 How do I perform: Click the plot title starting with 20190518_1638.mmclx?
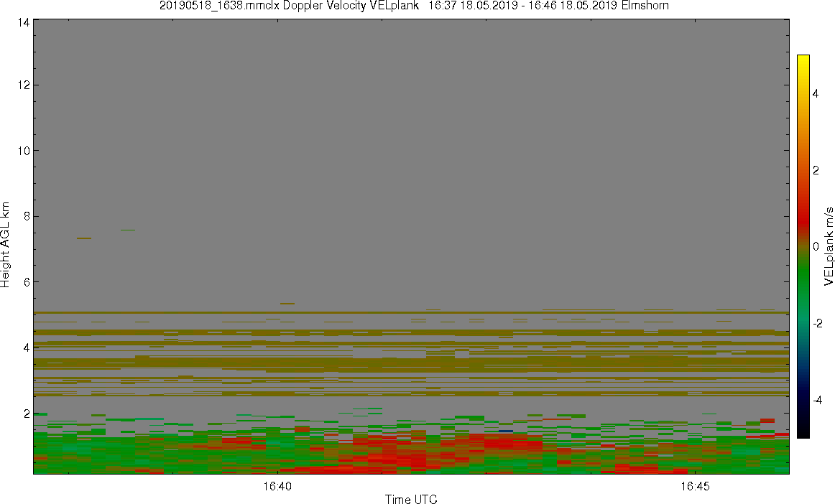point(414,6)
